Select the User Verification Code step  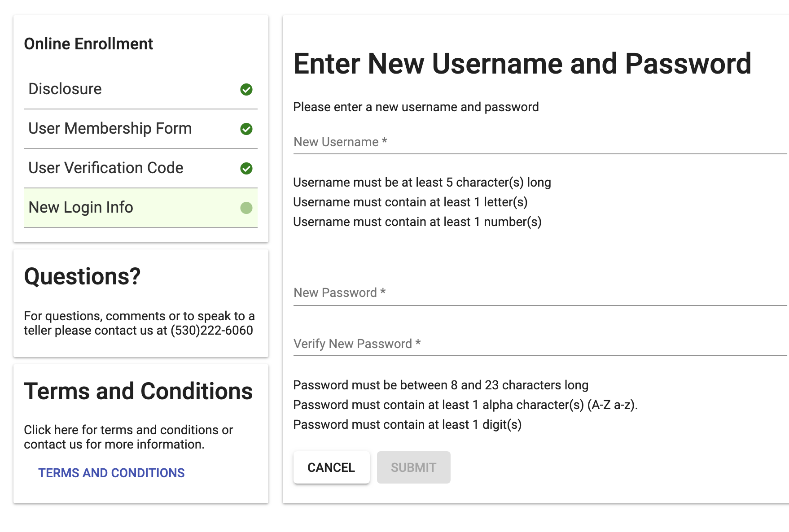141,168
